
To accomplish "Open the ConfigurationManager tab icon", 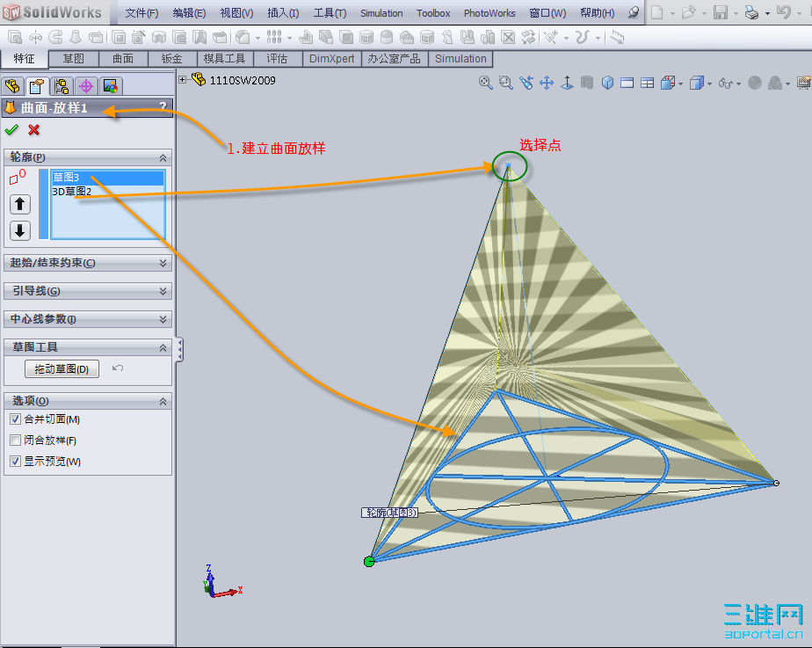I will (x=62, y=86).
